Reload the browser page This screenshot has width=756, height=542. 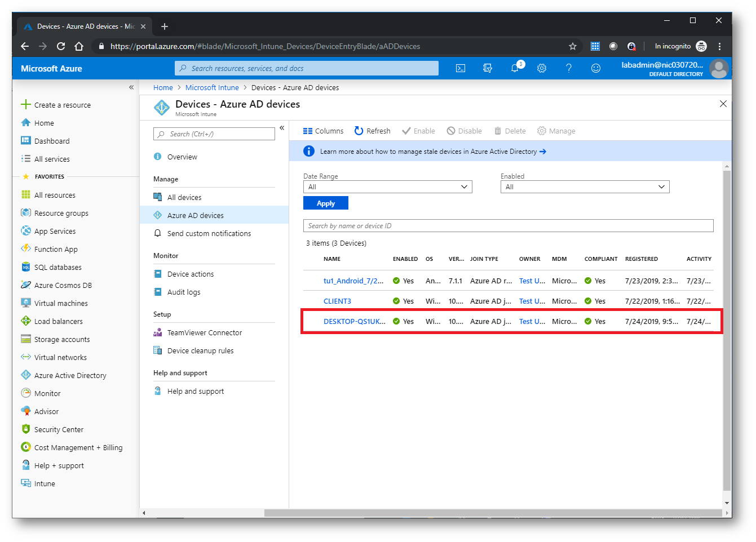[x=61, y=46]
